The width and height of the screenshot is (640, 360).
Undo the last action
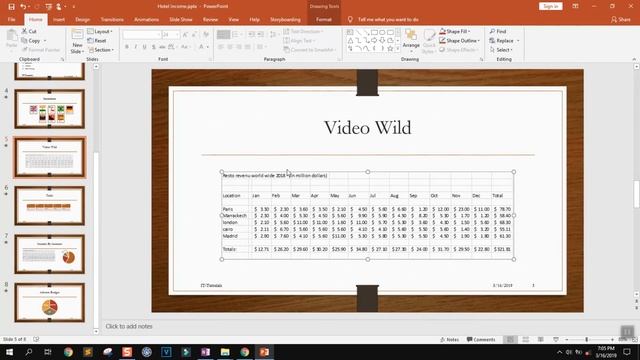[x=23, y=7]
